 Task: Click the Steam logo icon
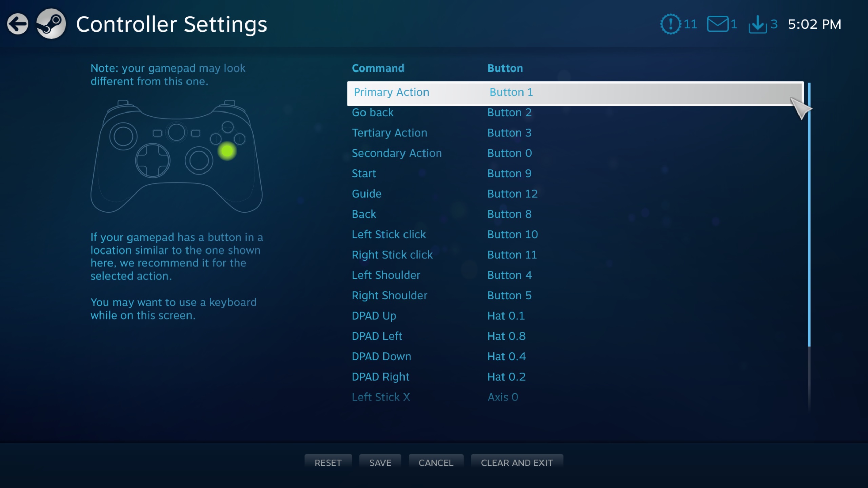(51, 24)
